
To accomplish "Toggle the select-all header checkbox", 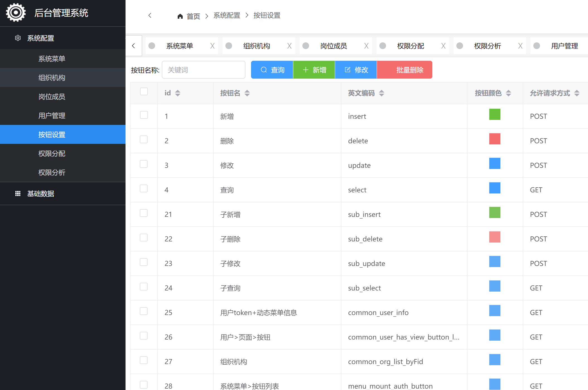I will click(144, 92).
